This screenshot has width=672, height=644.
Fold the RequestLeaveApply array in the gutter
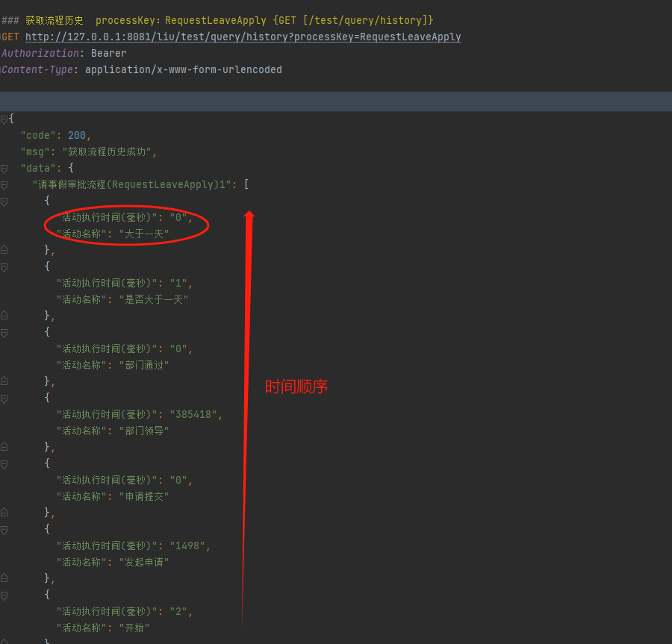[x=4, y=185]
